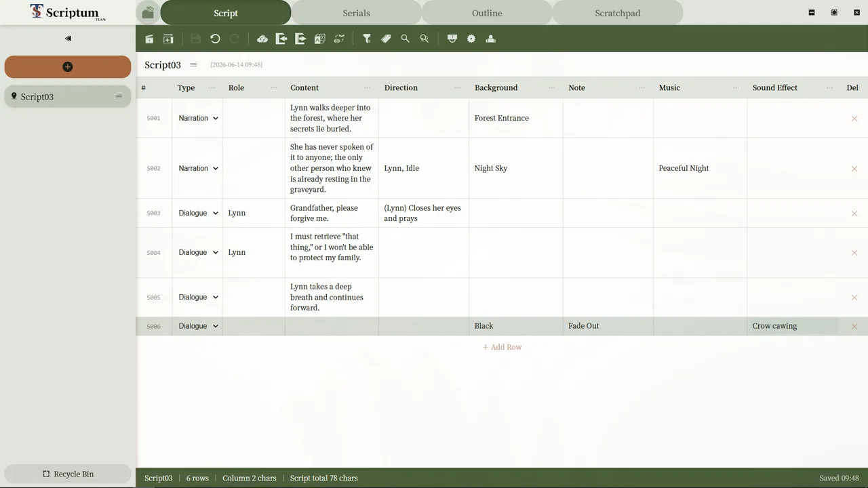Click the undo icon in toolbar
The width and height of the screenshot is (868, 488).
click(215, 39)
